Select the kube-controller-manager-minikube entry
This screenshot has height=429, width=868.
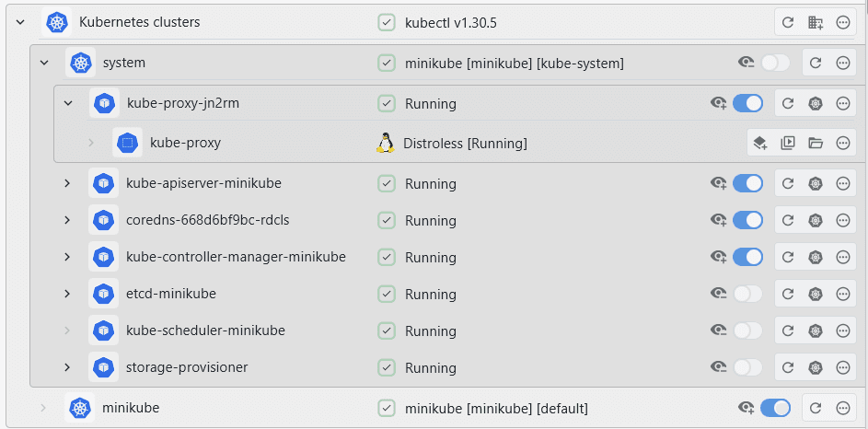point(236,257)
